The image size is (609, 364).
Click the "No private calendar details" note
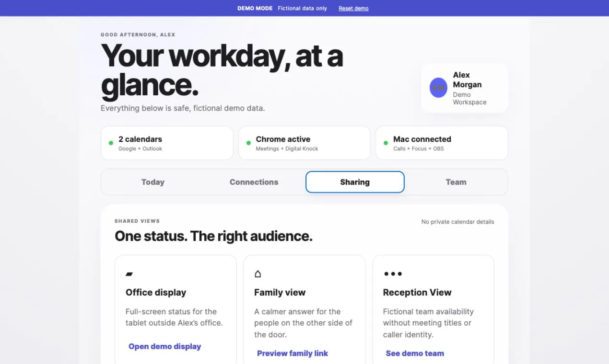pyautogui.click(x=457, y=222)
